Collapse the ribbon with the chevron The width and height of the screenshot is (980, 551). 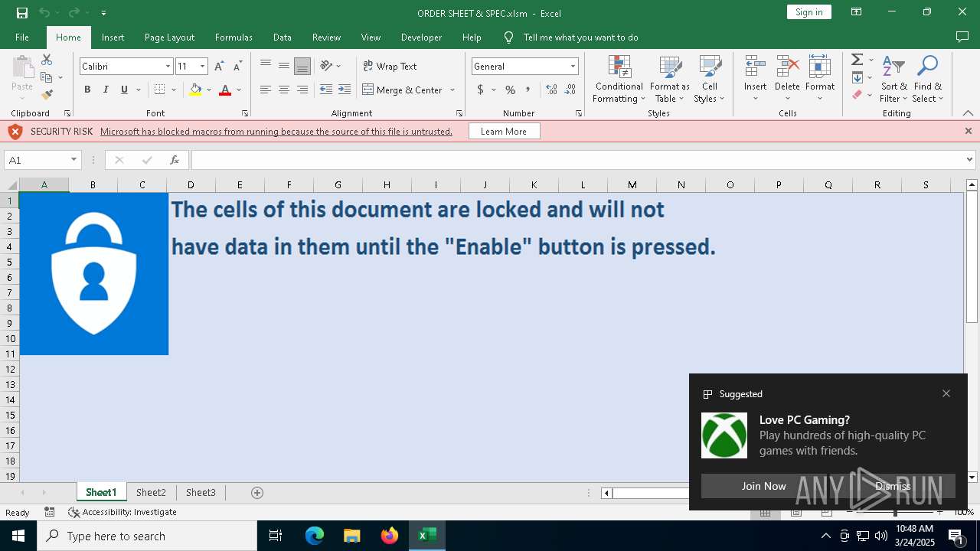coord(969,113)
